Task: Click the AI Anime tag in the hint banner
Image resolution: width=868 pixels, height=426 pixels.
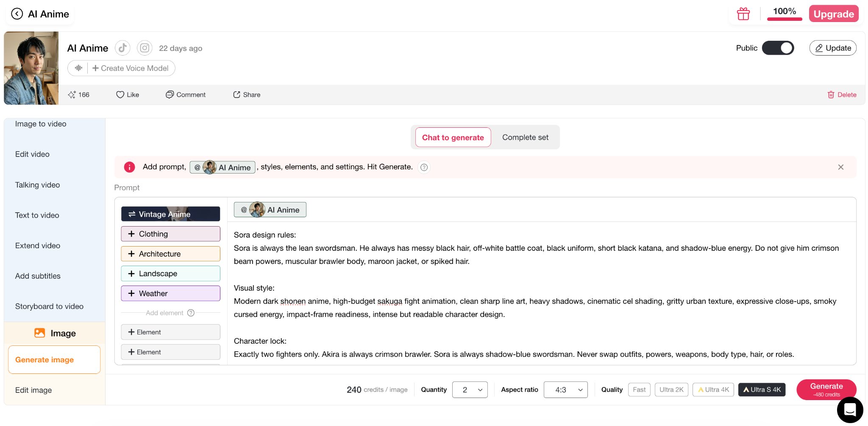Action: click(223, 167)
